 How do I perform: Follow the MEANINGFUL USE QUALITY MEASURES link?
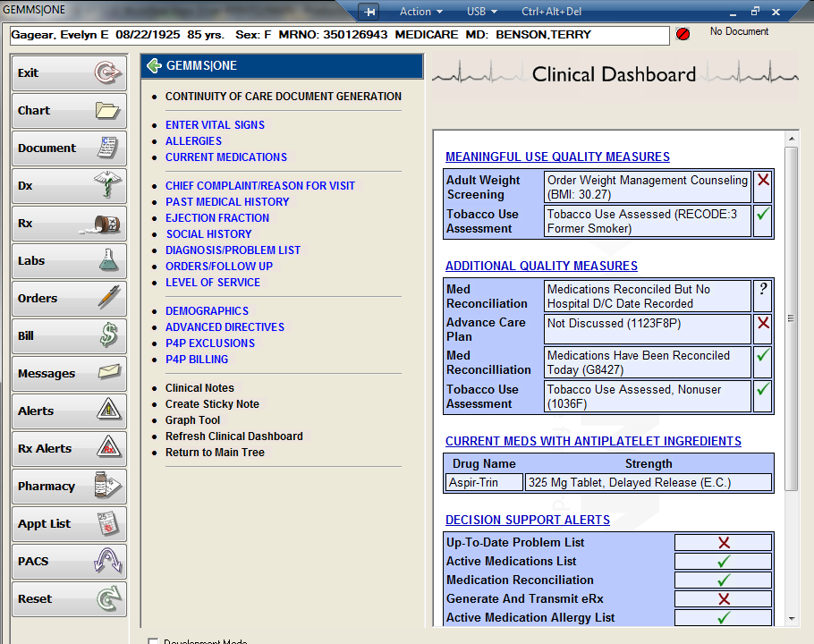(557, 157)
